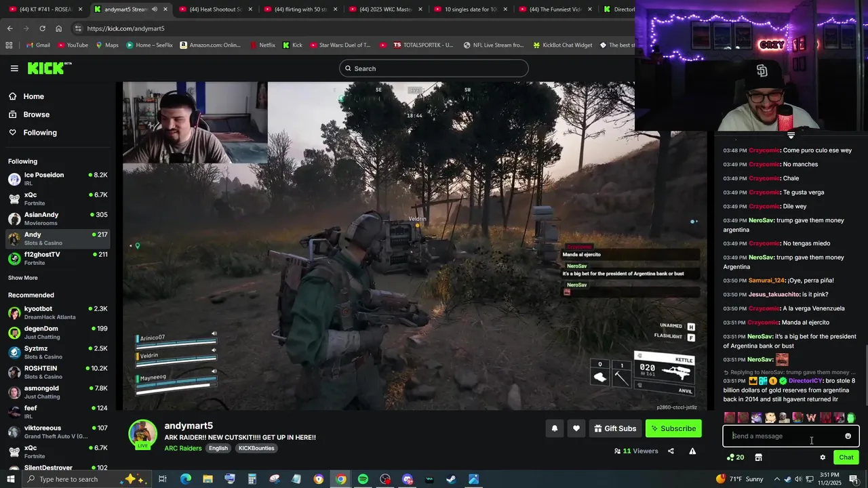Click the English language tag

218,448
